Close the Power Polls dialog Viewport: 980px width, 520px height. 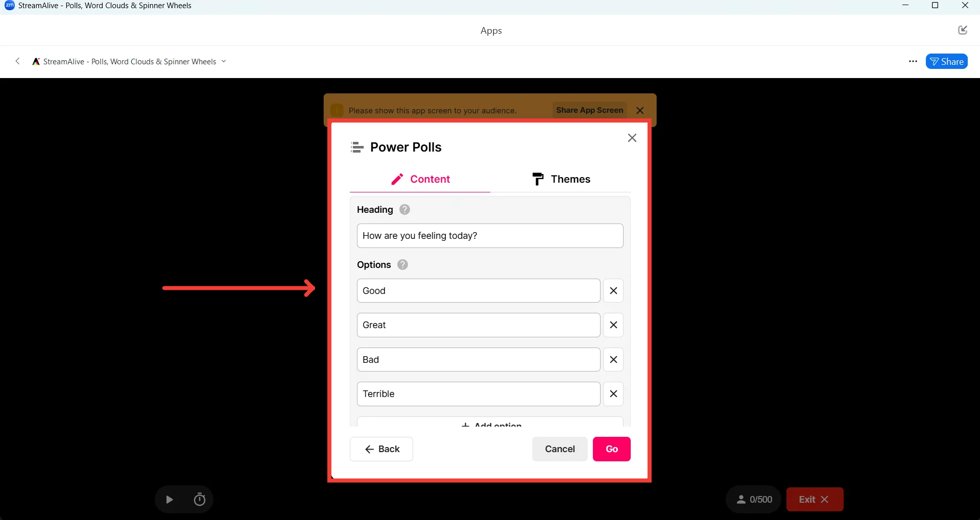tap(632, 138)
